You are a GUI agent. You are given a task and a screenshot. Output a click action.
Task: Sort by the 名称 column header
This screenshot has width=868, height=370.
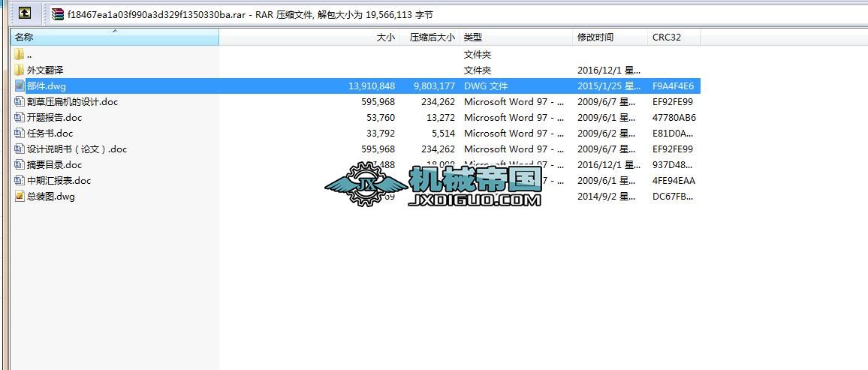(x=115, y=37)
